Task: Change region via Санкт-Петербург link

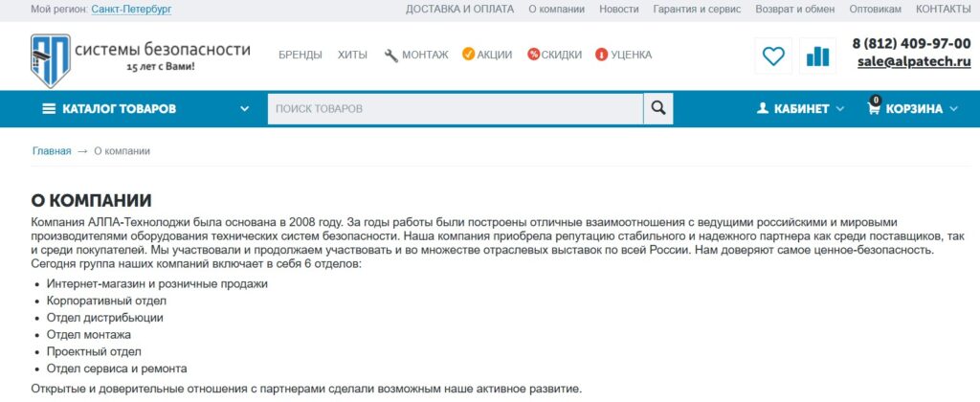Action: [131, 9]
